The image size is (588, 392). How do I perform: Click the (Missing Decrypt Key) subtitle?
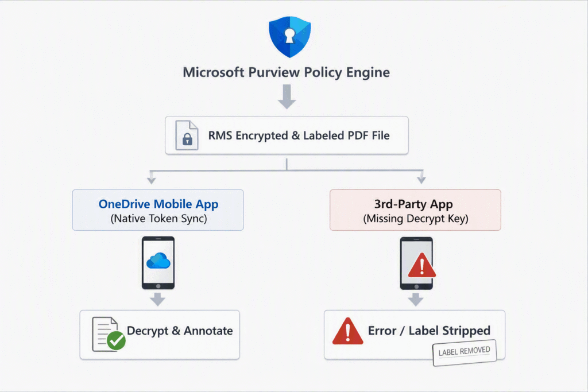coord(416,219)
